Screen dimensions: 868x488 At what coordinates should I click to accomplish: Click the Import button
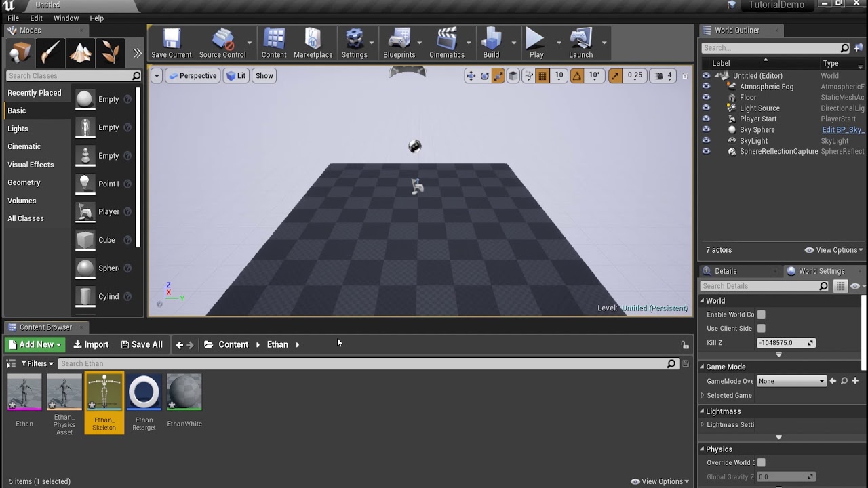tap(91, 344)
